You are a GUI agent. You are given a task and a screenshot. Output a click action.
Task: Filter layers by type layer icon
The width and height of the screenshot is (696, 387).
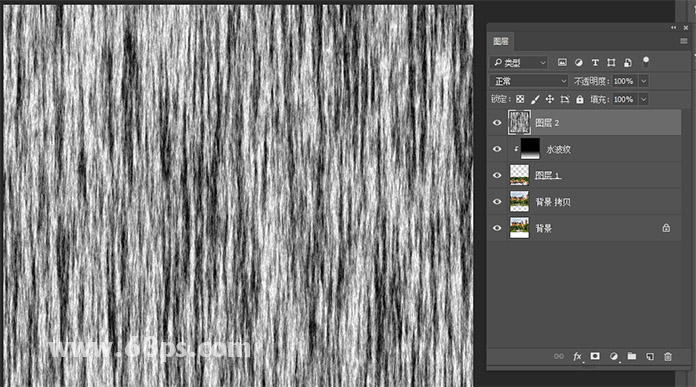coord(595,63)
